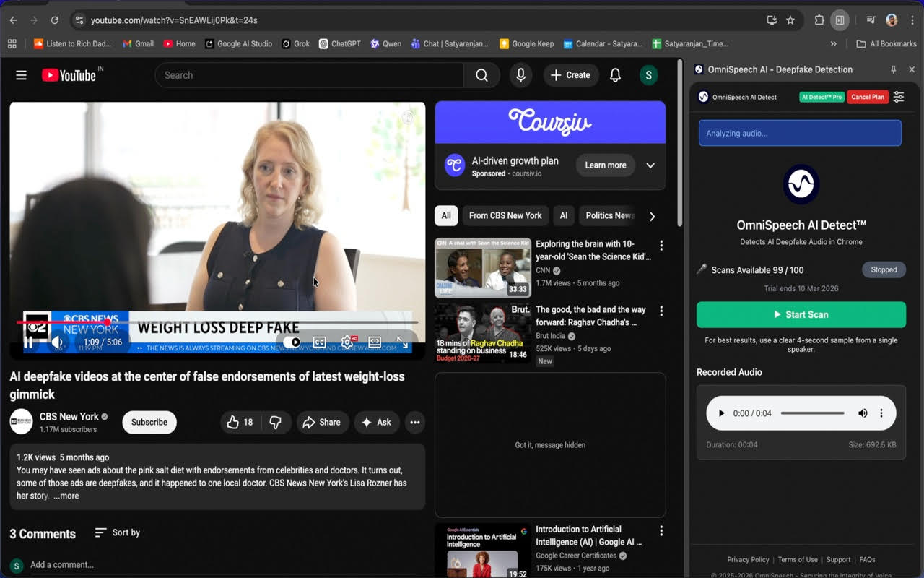
Task: Mute the recorded audio player speaker
Action: coord(863,413)
